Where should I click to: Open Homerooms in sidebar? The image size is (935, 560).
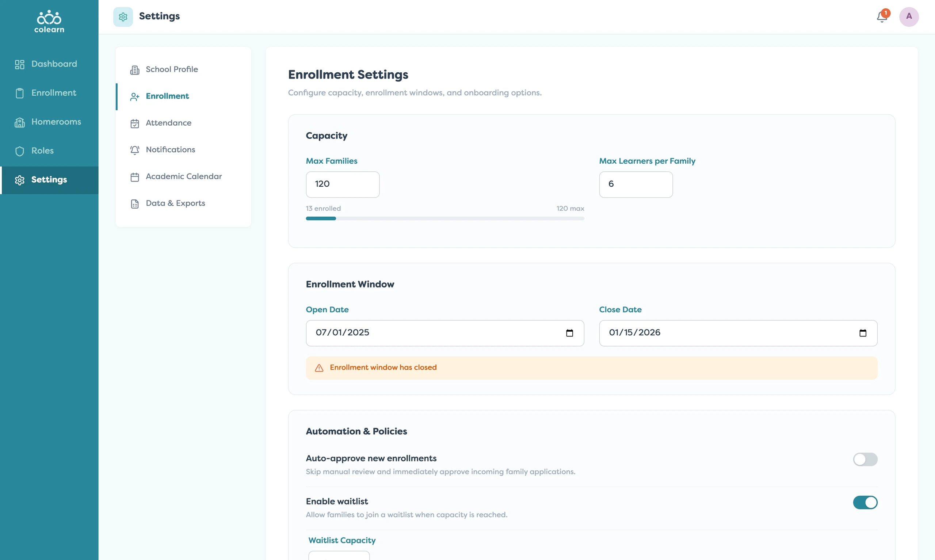[49, 122]
